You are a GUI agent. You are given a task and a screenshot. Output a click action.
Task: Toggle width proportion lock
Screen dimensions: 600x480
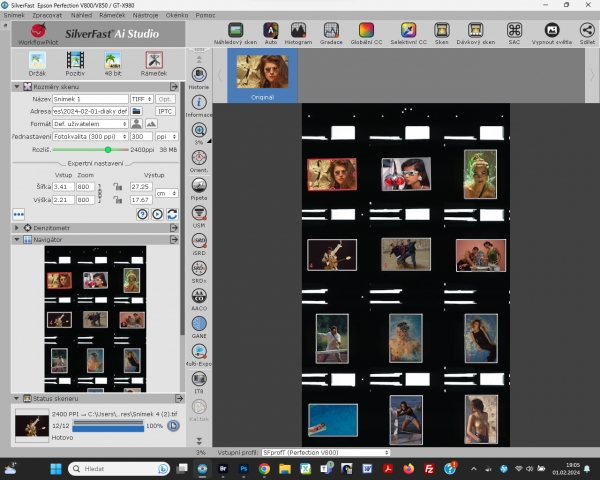(117, 187)
